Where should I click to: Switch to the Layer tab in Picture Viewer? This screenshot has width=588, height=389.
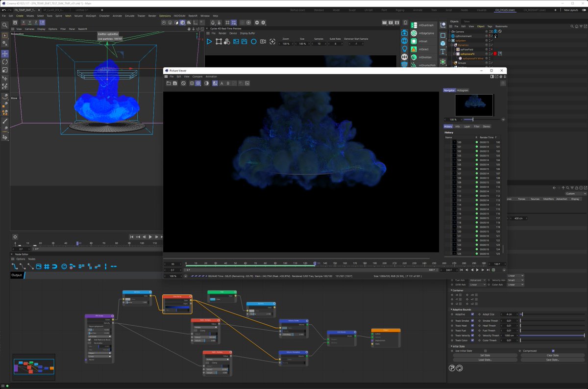[x=467, y=127]
